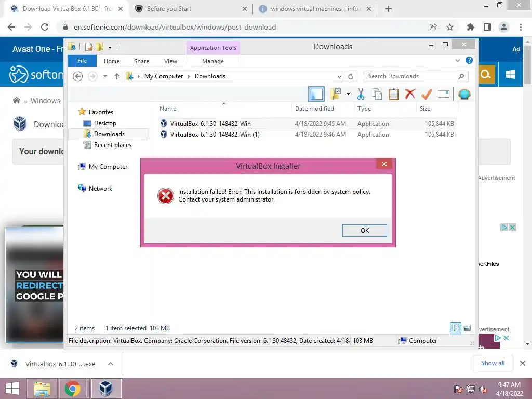Screen dimensions: 532x399
Task: Click the Rename icon in Downloads toolbar
Action: [x=444, y=94]
